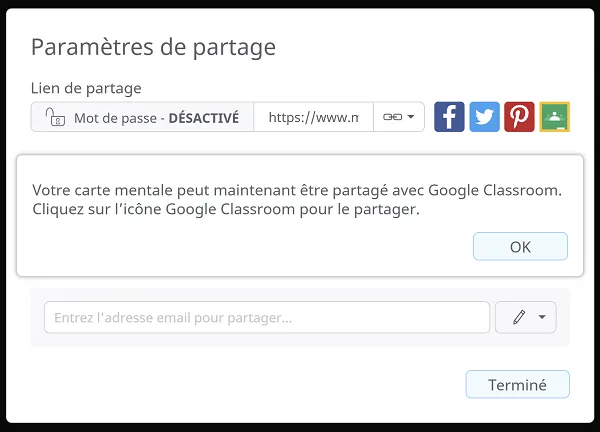Click the Lien de partage label
The image size is (600, 432).
click(x=86, y=88)
